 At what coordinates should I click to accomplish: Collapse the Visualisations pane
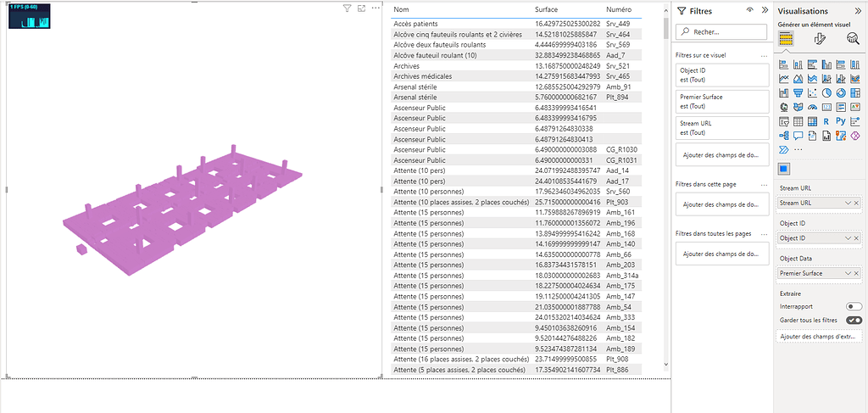click(x=858, y=10)
